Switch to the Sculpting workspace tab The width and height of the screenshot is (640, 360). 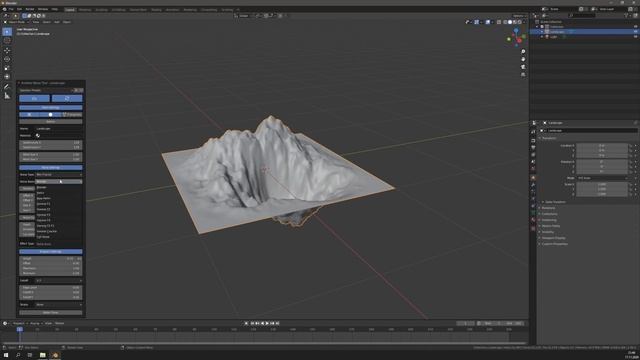[102, 9]
